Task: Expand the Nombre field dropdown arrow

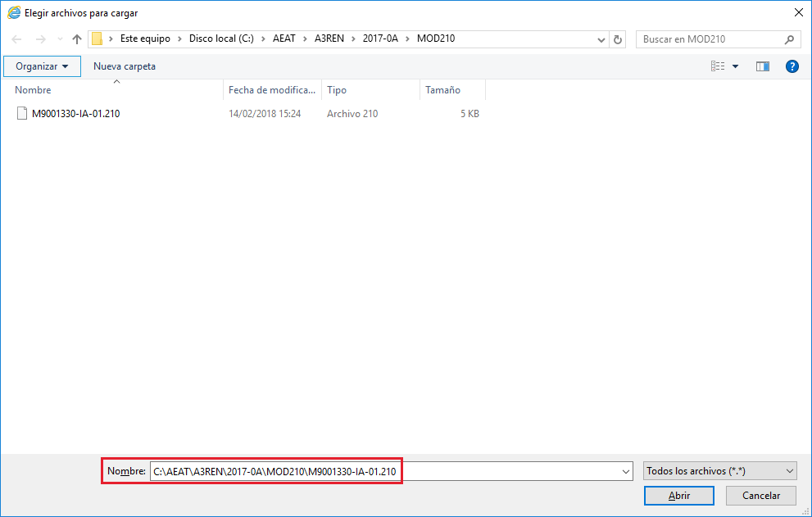Action: (x=626, y=471)
